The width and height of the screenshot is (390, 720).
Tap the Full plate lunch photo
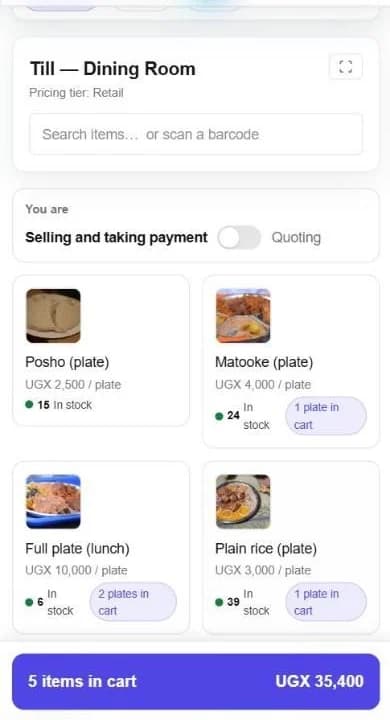point(53,501)
